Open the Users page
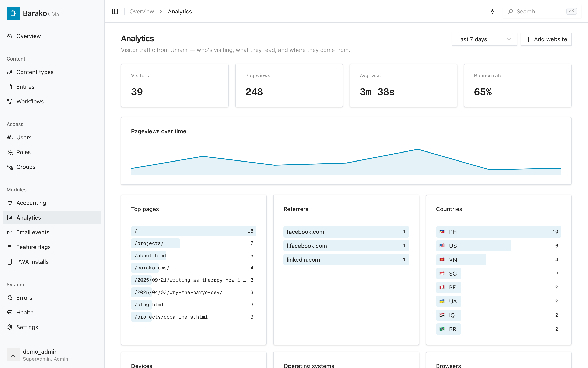The image size is (588, 368). tap(52, 138)
